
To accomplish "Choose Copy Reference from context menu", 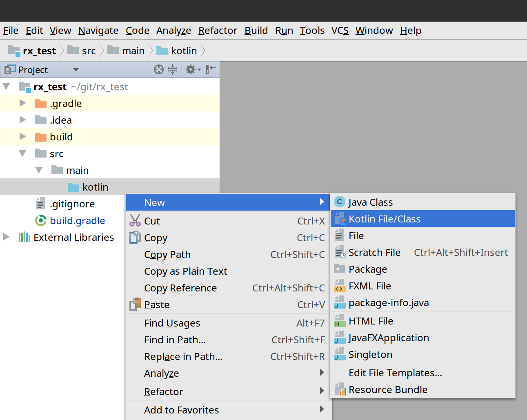I will tap(228, 288).
